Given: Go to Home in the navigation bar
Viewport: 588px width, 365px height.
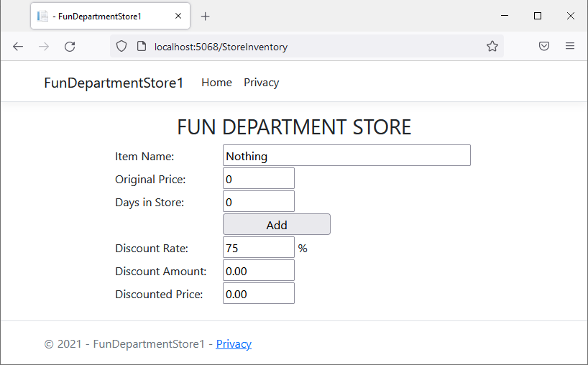Looking at the screenshot, I should [x=216, y=83].
